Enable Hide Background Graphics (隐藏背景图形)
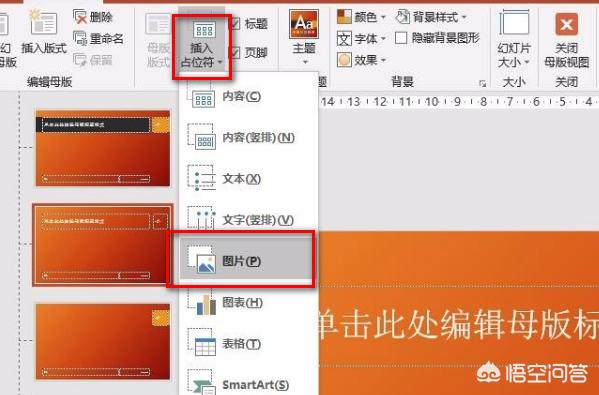The height and width of the screenshot is (395, 599). 401,38
